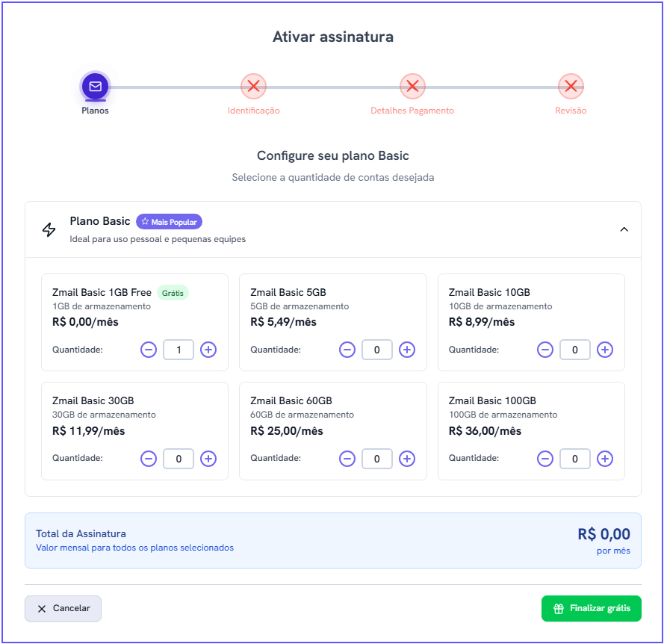Image resolution: width=664 pixels, height=644 pixels.
Task: Click the Planos envelope step icon
Action: coord(96,87)
